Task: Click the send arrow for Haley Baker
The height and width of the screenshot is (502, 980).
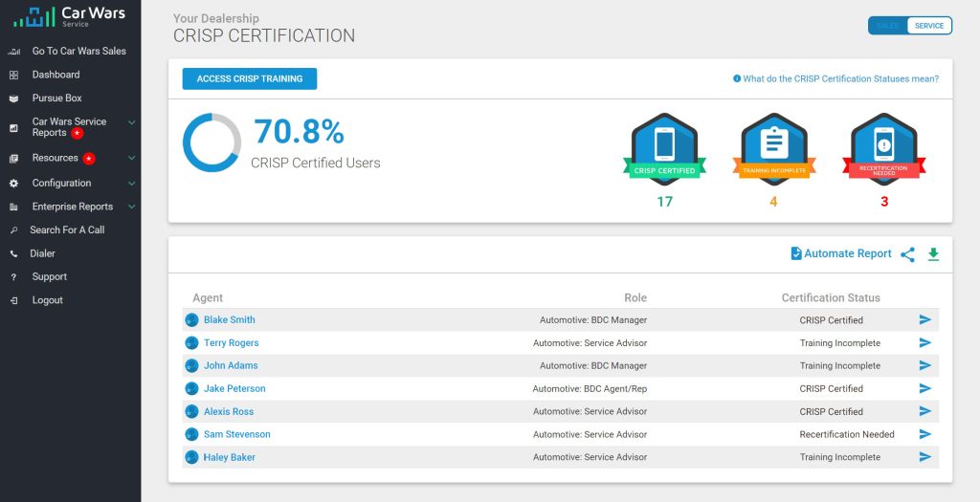Action: pyautogui.click(x=925, y=457)
